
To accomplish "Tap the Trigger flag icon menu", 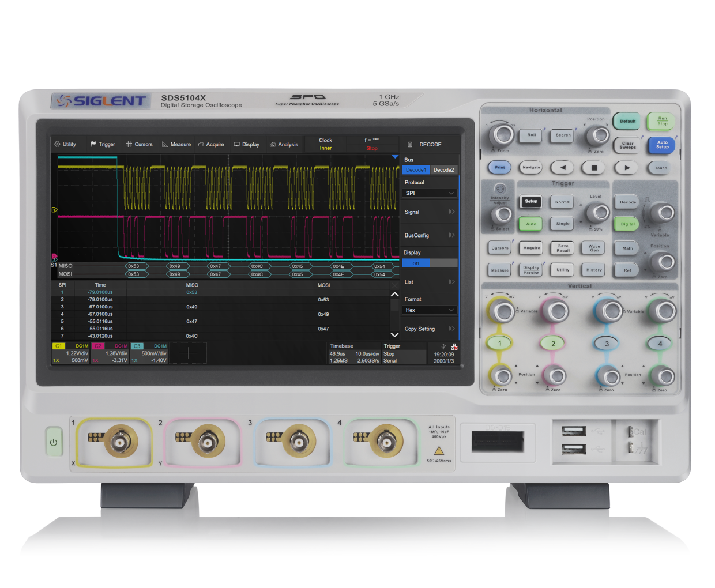I will [102, 144].
